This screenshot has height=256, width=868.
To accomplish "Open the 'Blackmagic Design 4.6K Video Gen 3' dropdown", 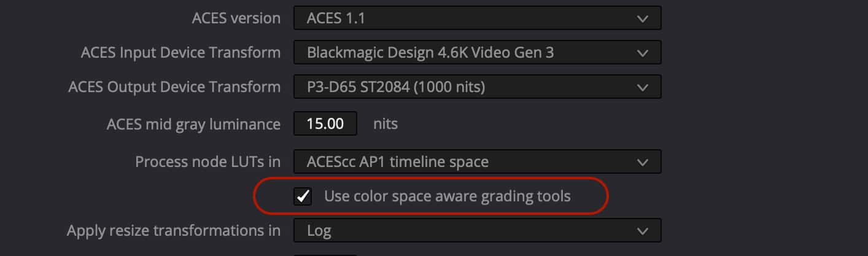I will point(467,53).
